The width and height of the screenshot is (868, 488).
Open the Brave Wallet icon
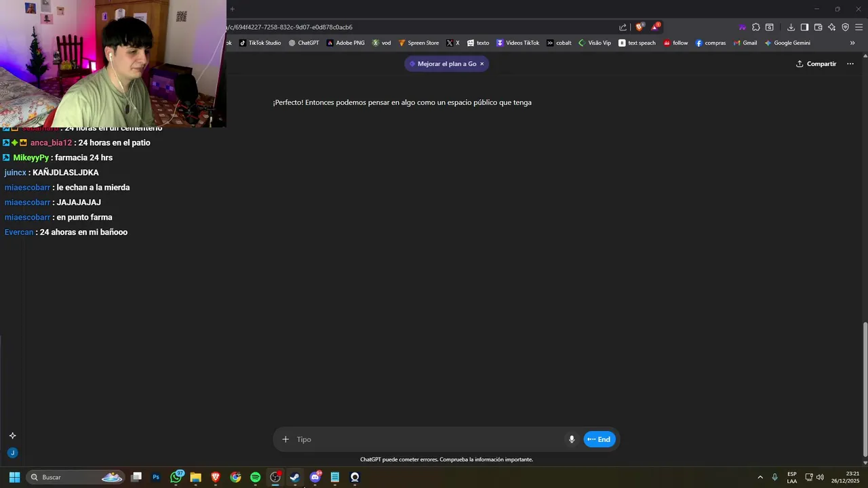(818, 27)
